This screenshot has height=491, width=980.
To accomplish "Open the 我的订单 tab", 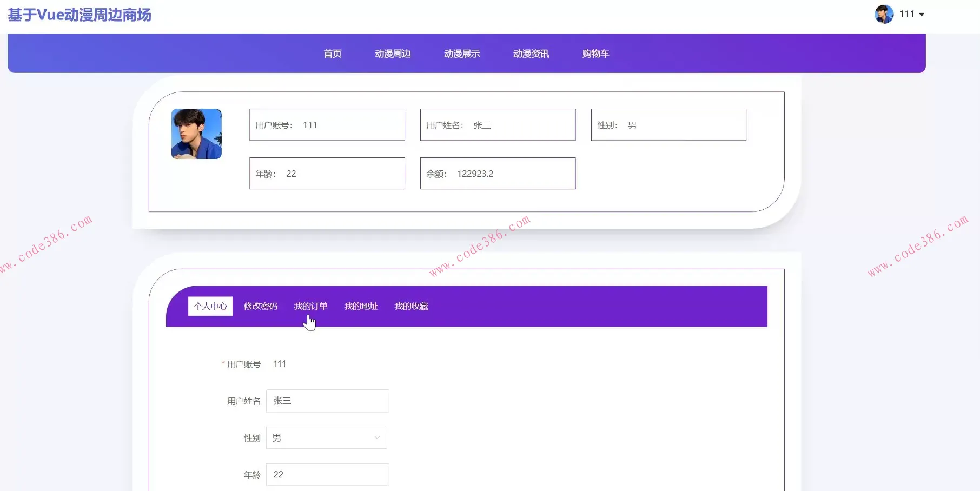I will coord(311,306).
